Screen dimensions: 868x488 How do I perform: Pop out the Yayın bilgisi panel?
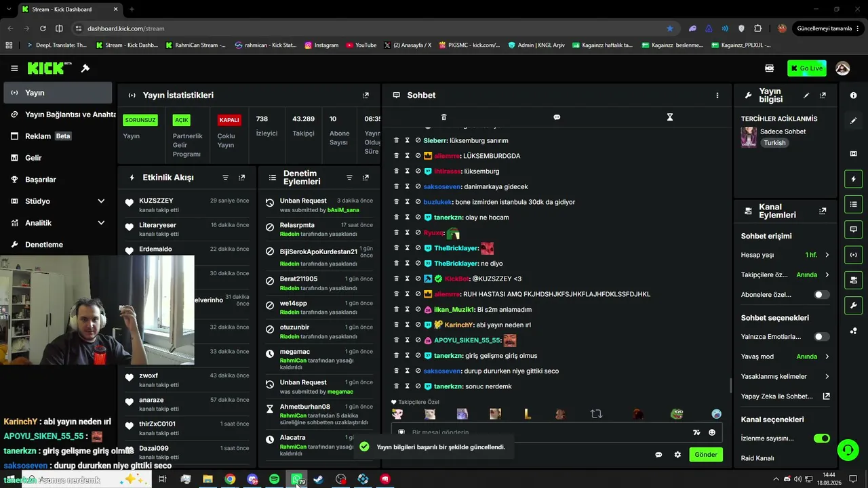coord(823,96)
